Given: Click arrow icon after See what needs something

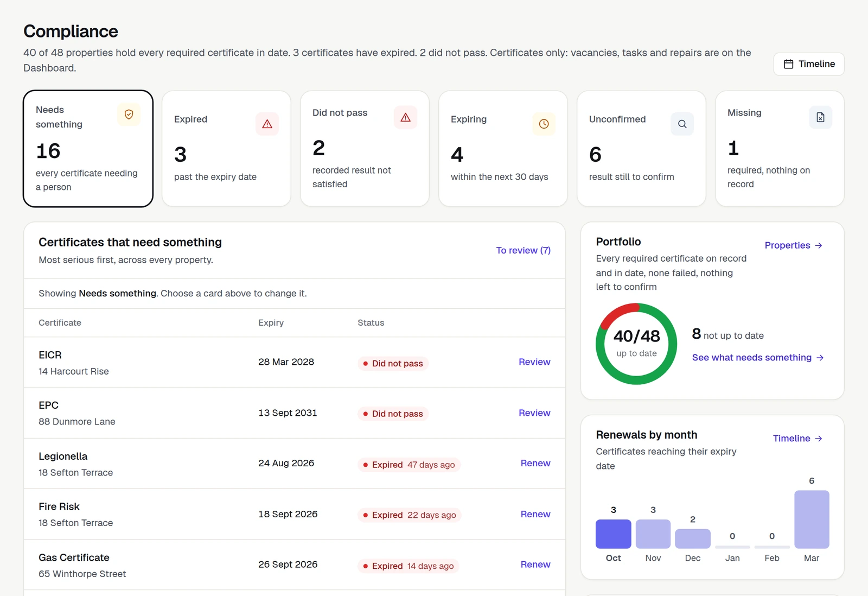Looking at the screenshot, I should (820, 358).
